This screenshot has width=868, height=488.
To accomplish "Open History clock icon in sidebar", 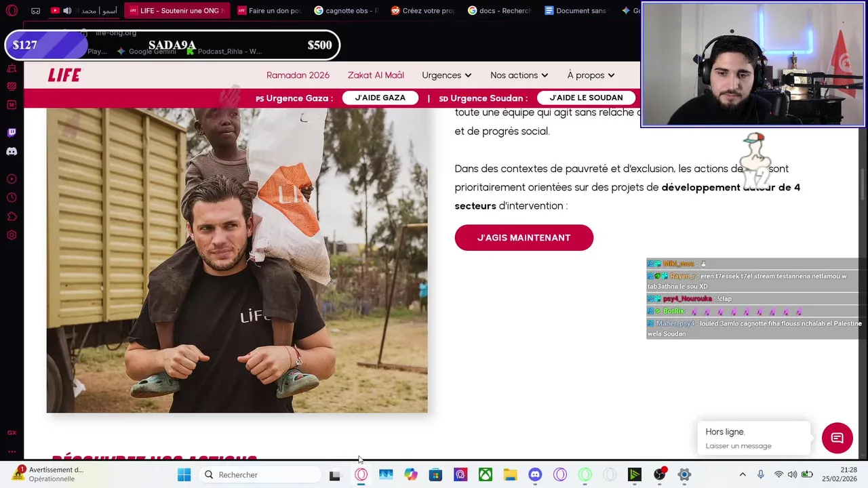I will click(12, 198).
